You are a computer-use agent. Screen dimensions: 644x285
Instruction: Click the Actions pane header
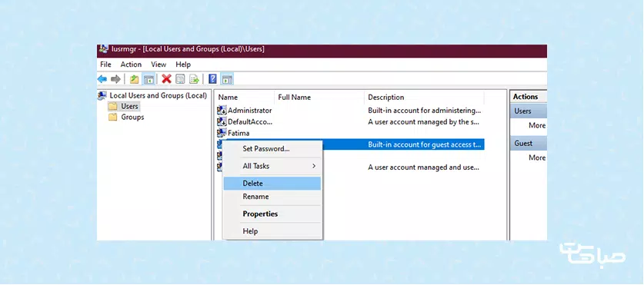point(529,97)
